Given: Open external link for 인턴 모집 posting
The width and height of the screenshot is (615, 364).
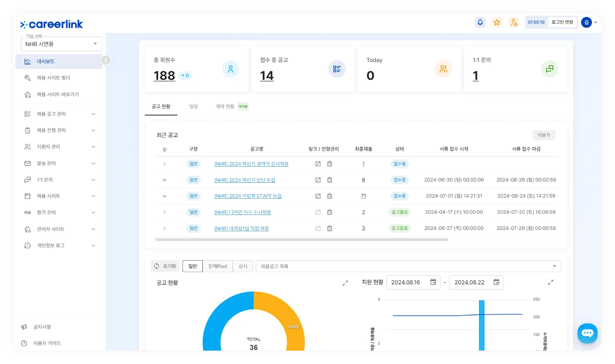Looking at the screenshot, I should click(x=318, y=180).
